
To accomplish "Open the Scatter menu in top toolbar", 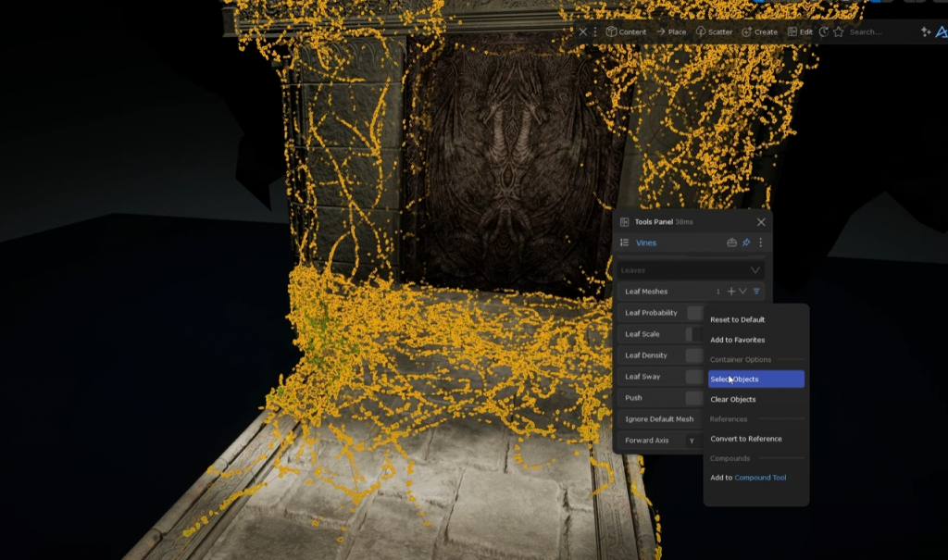I will tap(714, 31).
